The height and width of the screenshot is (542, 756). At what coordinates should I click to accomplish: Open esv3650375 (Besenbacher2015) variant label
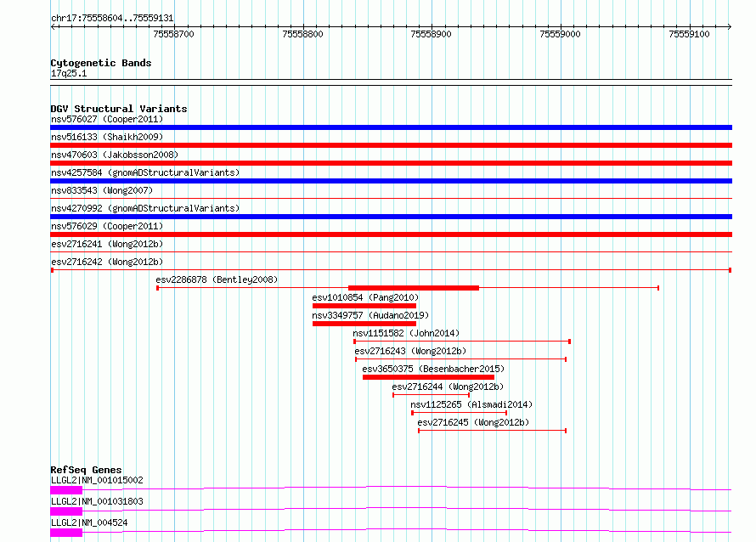pyautogui.click(x=433, y=369)
